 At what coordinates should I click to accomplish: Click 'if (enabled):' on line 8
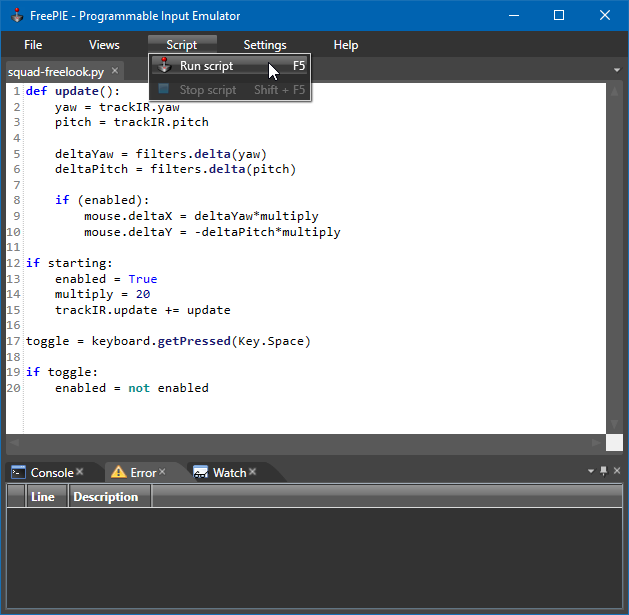tap(102, 200)
